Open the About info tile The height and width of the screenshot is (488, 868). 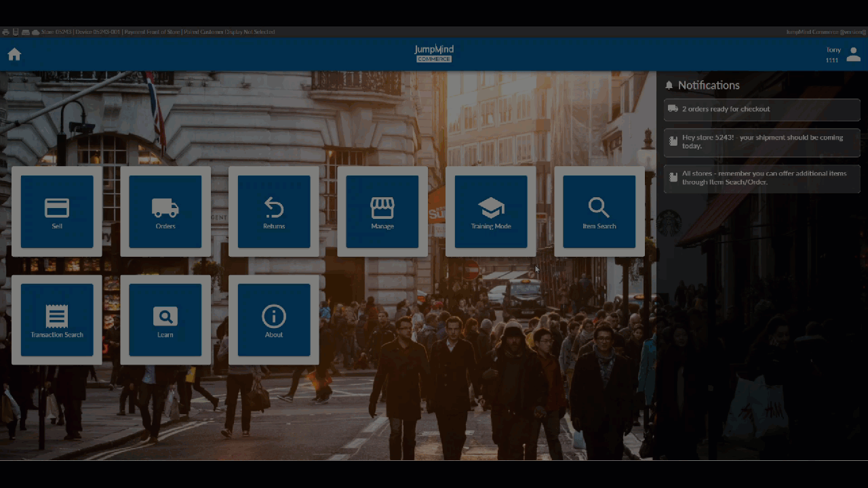(274, 320)
